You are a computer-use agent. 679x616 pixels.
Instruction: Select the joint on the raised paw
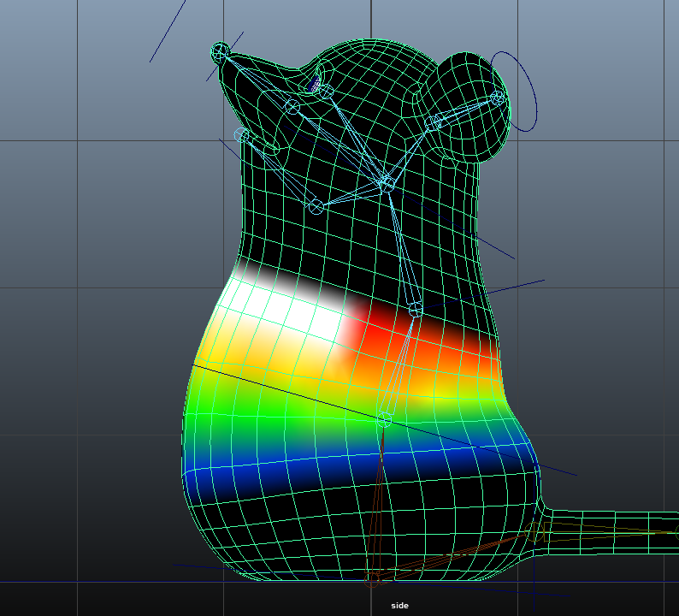[x=243, y=135]
